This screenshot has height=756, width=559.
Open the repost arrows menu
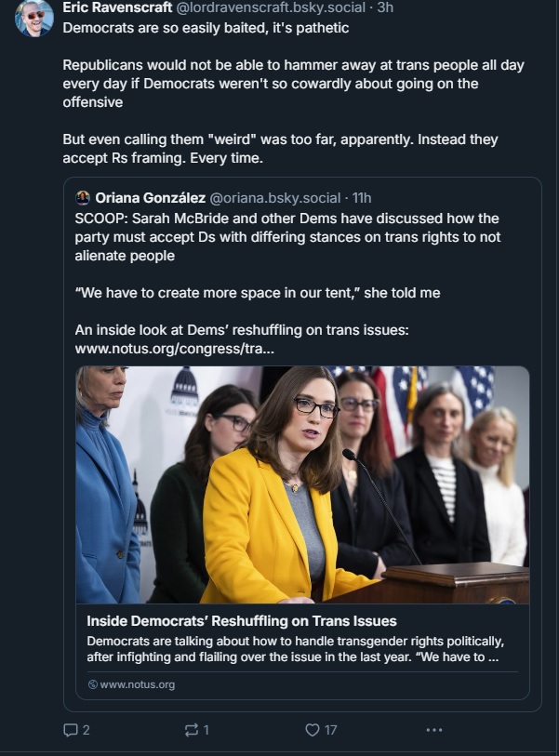pos(192,730)
